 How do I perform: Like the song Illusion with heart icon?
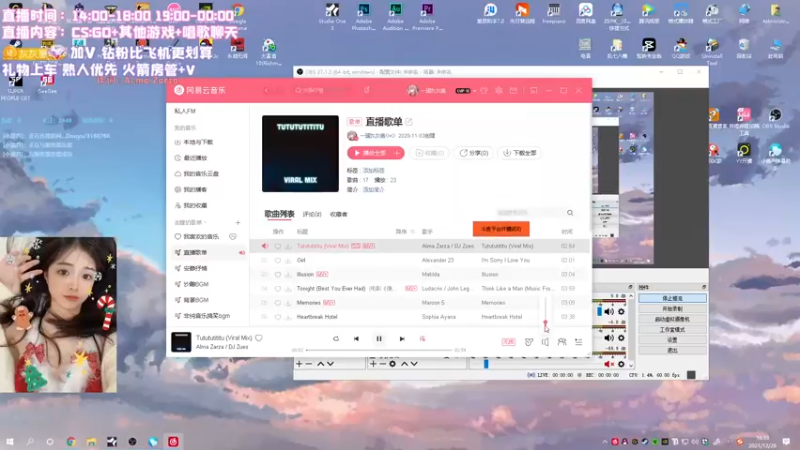coord(278,274)
